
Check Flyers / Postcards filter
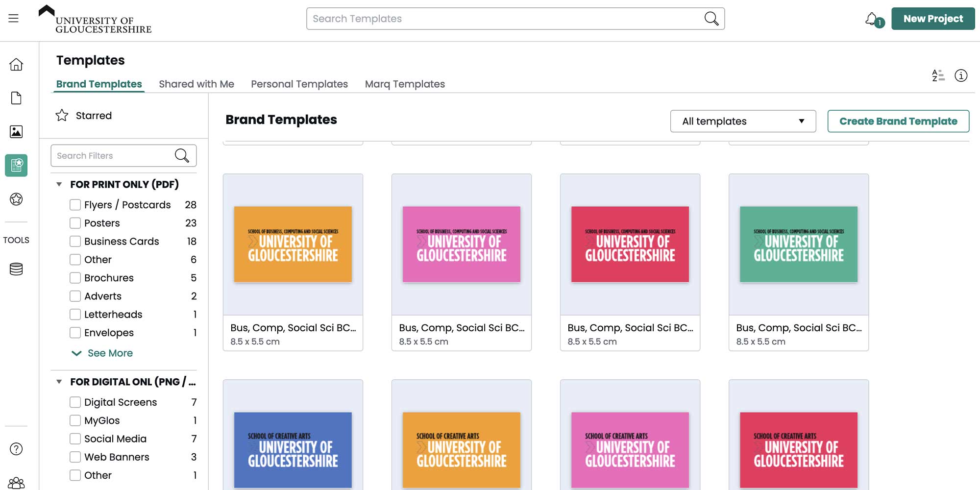pos(75,205)
